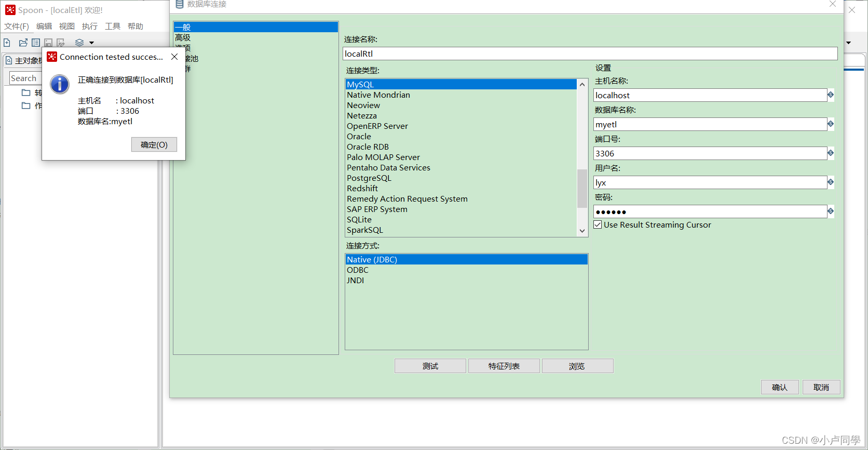The width and height of the screenshot is (868, 450).
Task: Click the database name field containing myetl
Action: pyautogui.click(x=710, y=124)
